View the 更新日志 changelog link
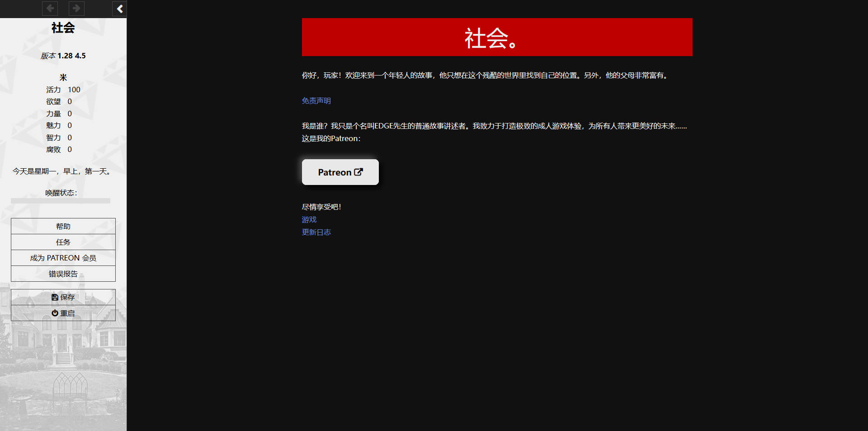Screen dimensions: 868x431 316,232
